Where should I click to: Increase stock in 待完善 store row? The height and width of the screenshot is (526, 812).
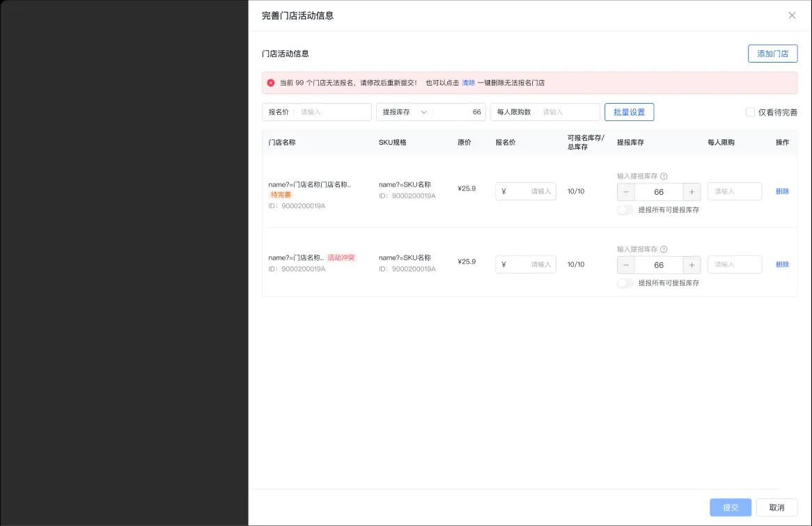tap(692, 192)
